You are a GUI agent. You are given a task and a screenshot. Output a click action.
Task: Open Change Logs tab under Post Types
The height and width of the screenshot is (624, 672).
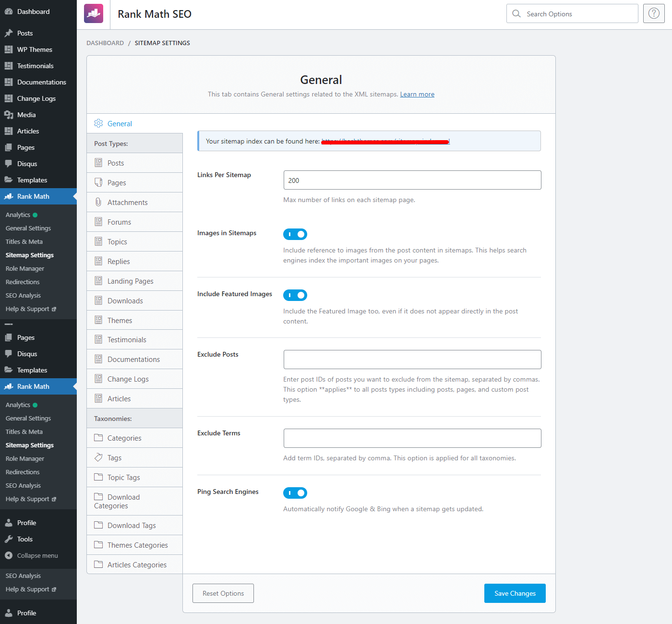pos(135,379)
